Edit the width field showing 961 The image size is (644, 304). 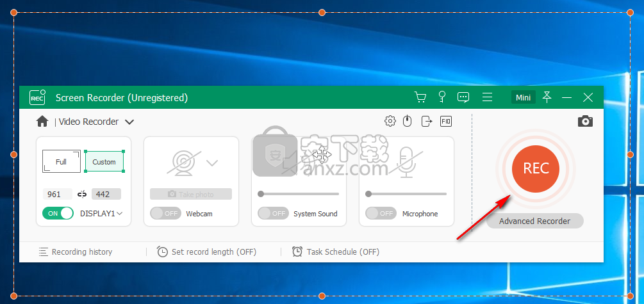[58, 194]
